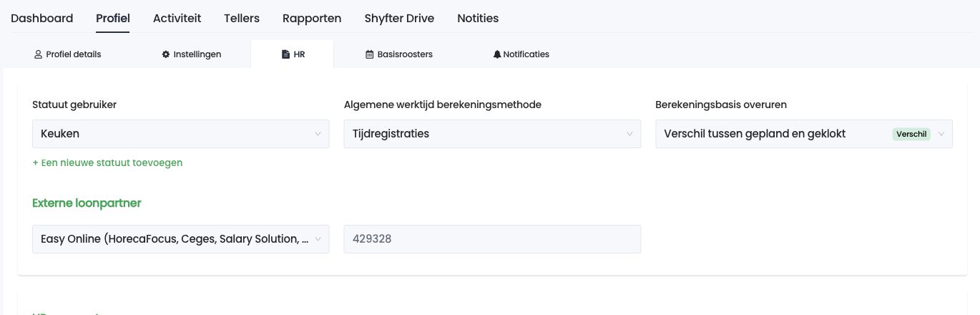Switch to the Notificaties tab

click(521, 54)
